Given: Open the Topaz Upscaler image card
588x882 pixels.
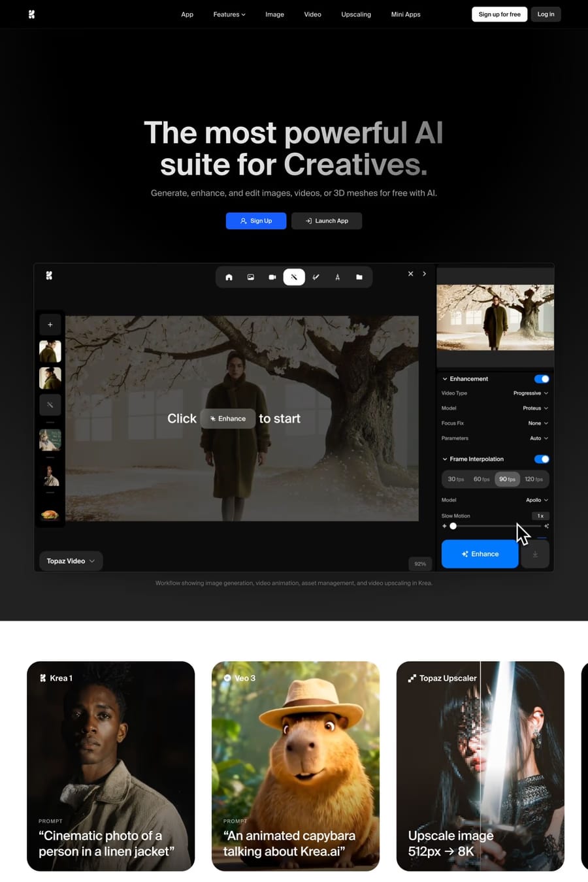Looking at the screenshot, I should 480,766.
